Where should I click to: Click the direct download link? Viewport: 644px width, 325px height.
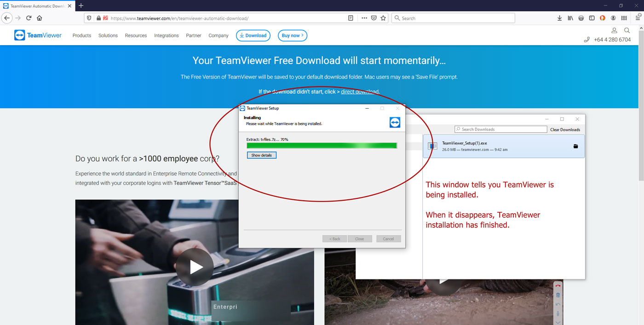[x=360, y=92]
